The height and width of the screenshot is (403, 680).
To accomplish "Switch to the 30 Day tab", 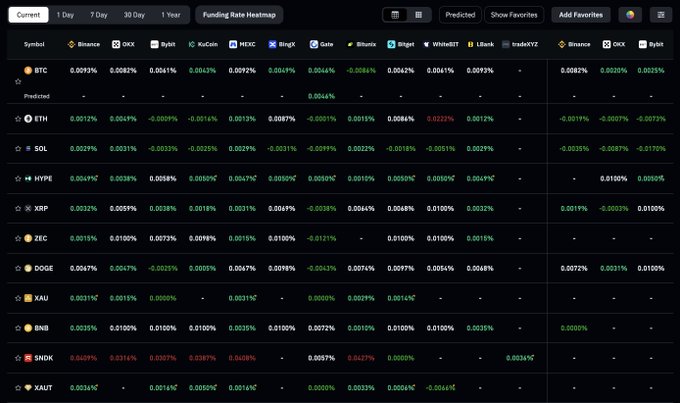I will [x=134, y=15].
